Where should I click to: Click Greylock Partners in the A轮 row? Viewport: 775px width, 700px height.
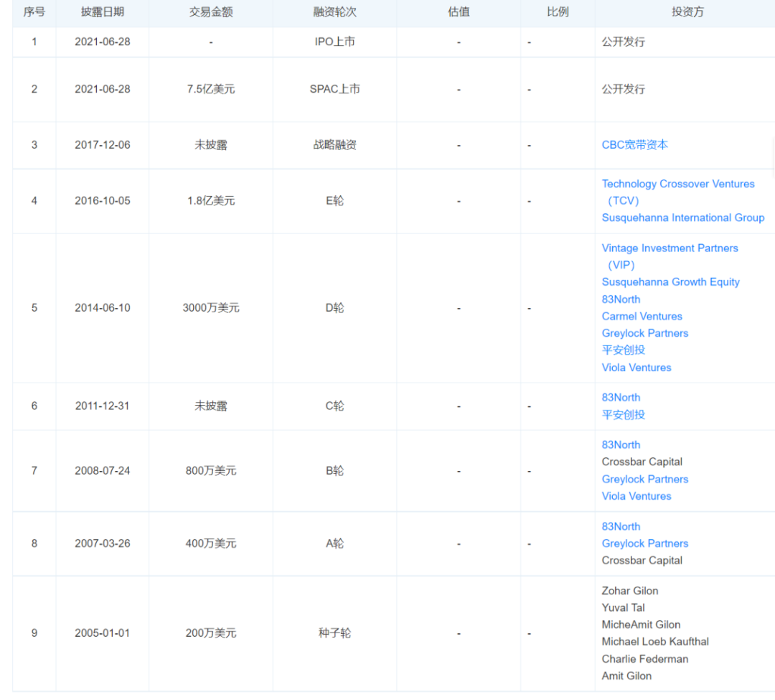click(644, 543)
